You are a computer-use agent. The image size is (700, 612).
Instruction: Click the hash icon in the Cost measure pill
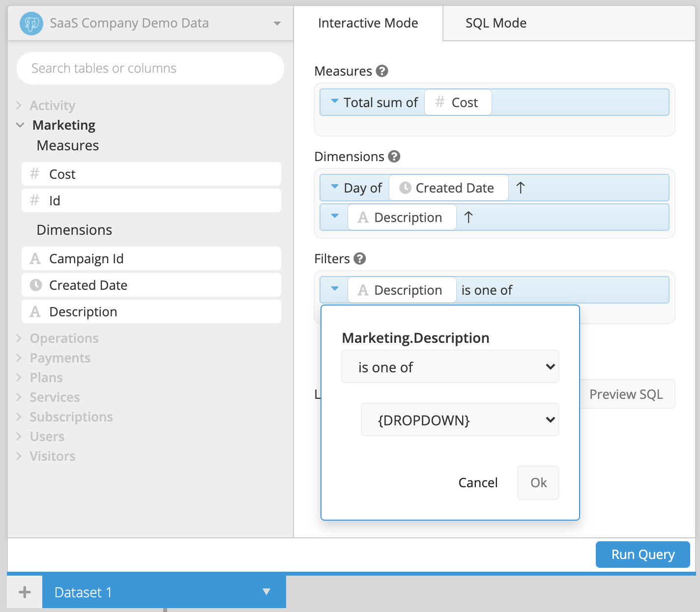pos(440,102)
